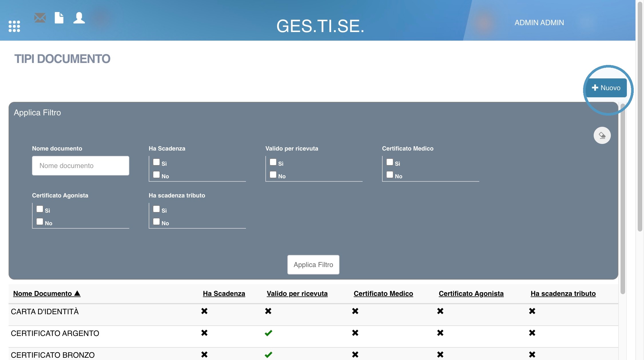Open the user profile icon
This screenshot has width=644, height=360.
(79, 18)
